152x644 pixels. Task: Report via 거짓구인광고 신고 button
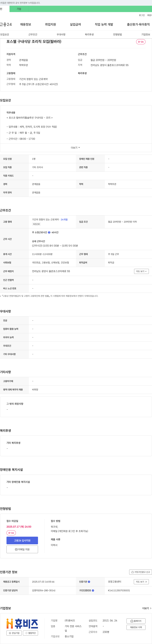[140, 572]
